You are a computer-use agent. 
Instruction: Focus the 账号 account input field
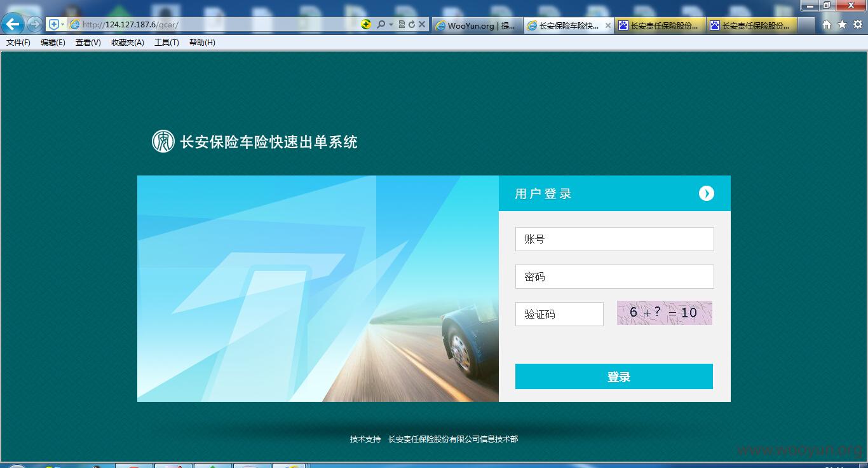click(614, 239)
